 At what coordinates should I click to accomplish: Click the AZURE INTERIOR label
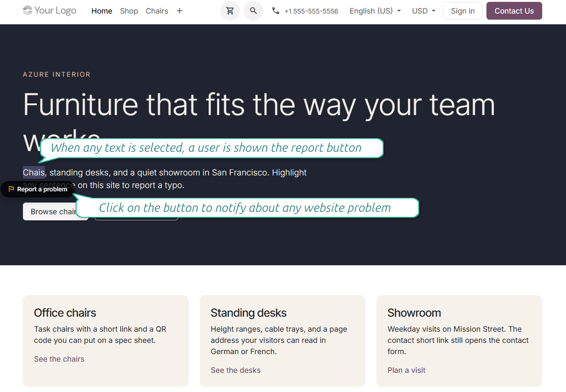point(57,75)
